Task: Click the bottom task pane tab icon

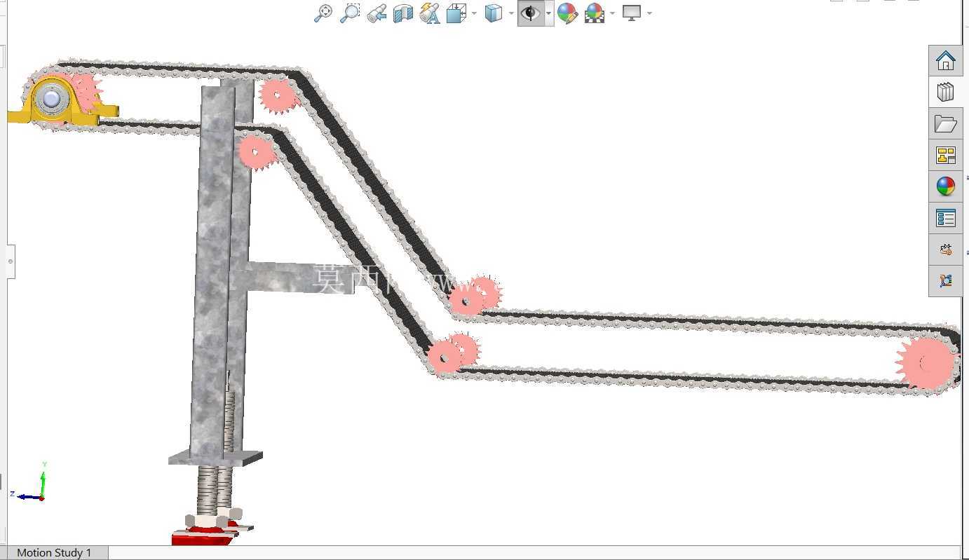Action: pyautogui.click(x=945, y=280)
